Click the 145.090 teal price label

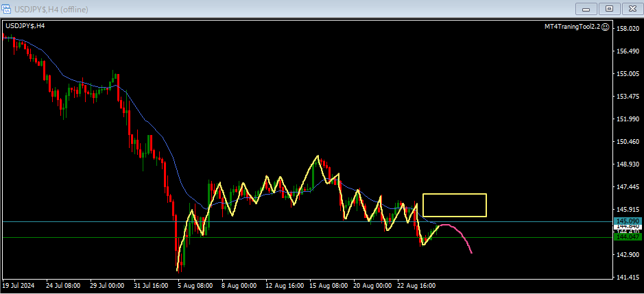point(628,221)
